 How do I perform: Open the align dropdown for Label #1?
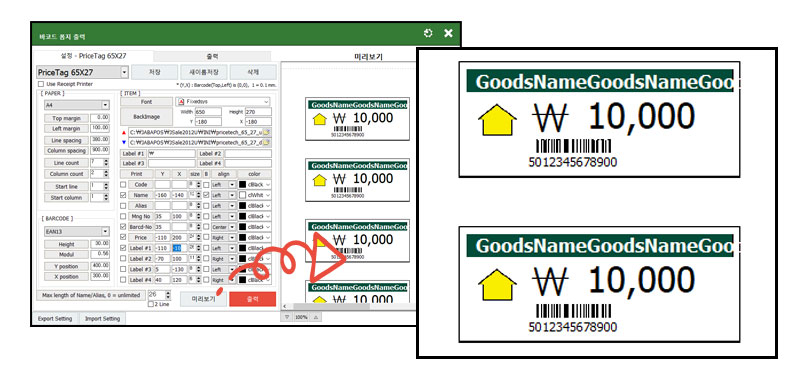click(232, 248)
